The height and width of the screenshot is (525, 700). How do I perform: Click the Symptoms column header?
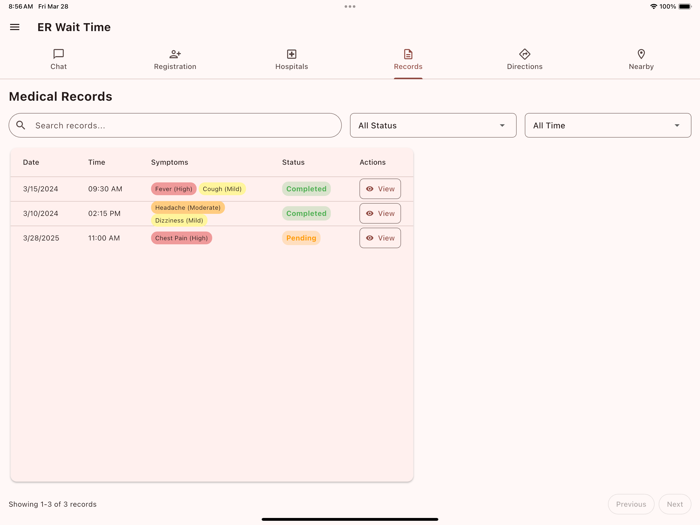click(x=169, y=162)
